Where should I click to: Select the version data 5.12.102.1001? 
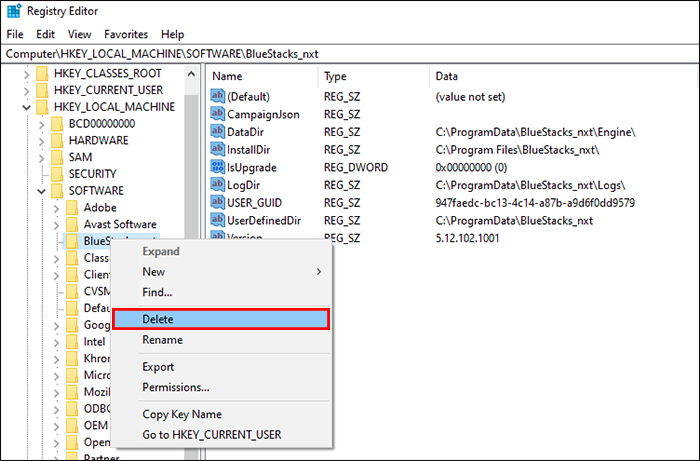(467, 238)
